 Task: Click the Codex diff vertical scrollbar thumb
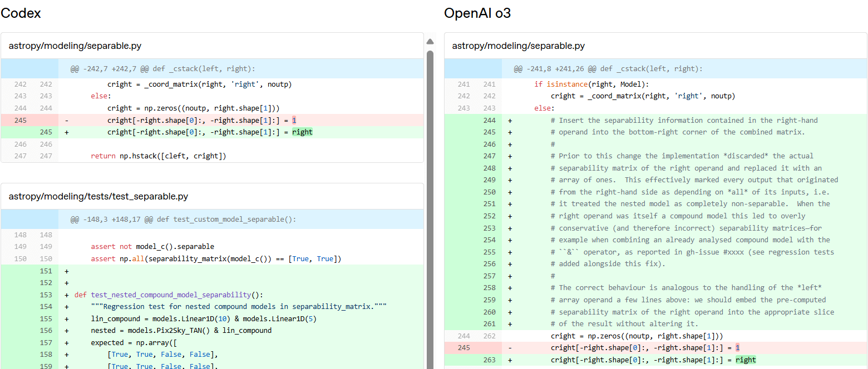click(430, 210)
